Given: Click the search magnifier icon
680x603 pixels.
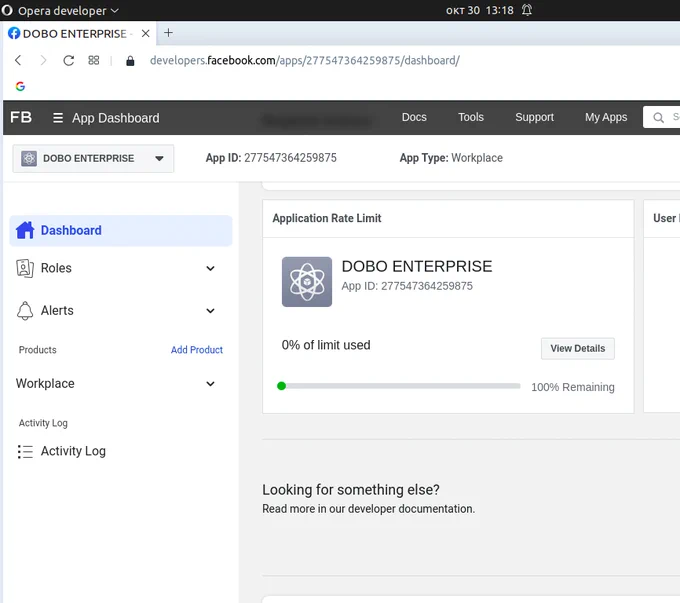Looking at the screenshot, I should (658, 118).
